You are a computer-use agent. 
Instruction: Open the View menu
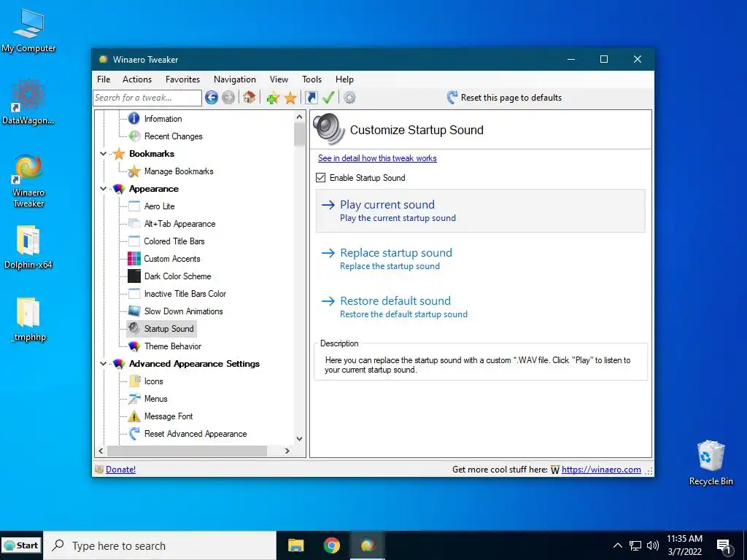tap(279, 79)
